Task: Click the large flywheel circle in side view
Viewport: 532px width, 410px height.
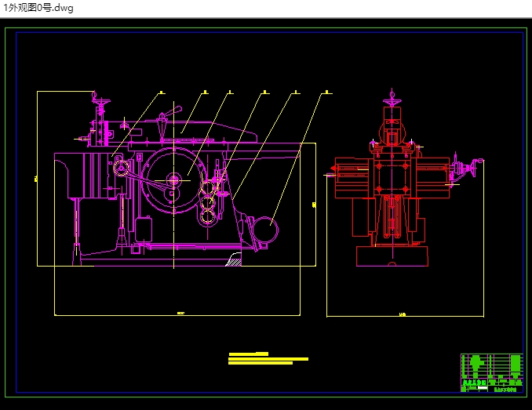Action: click(174, 180)
